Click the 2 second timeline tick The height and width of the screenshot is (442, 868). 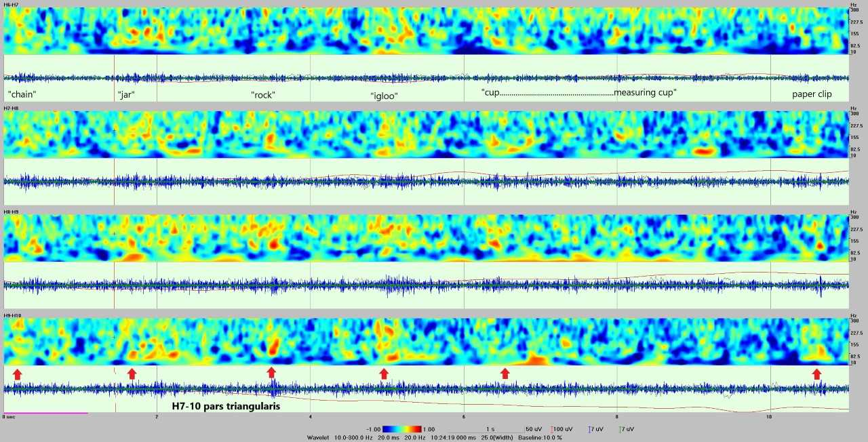[157, 416]
